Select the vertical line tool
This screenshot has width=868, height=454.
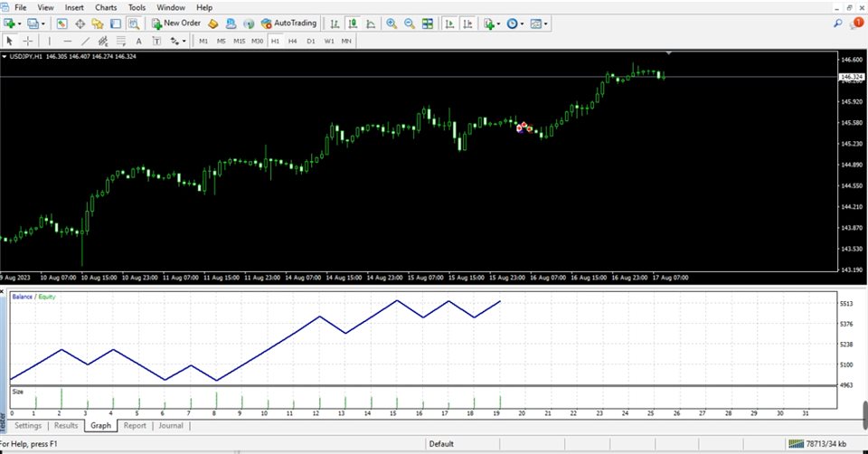[x=49, y=41]
